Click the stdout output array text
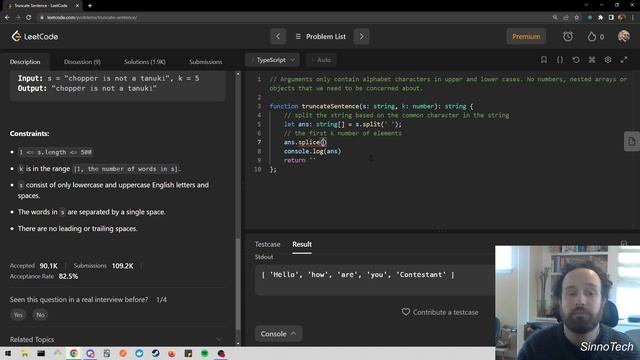 358,275
